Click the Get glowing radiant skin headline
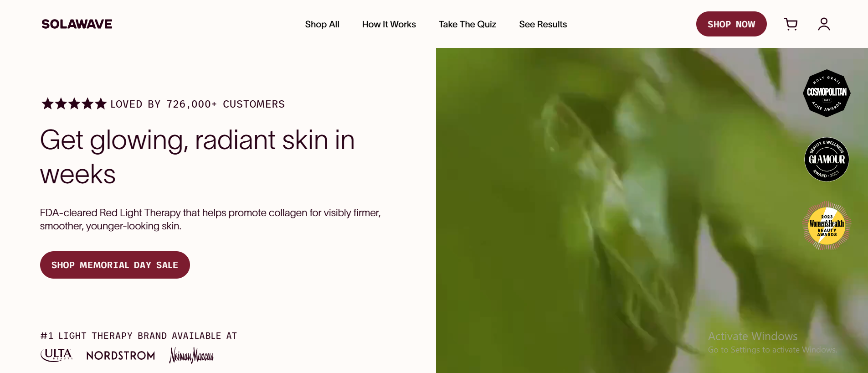The width and height of the screenshot is (868, 373). pos(197,157)
